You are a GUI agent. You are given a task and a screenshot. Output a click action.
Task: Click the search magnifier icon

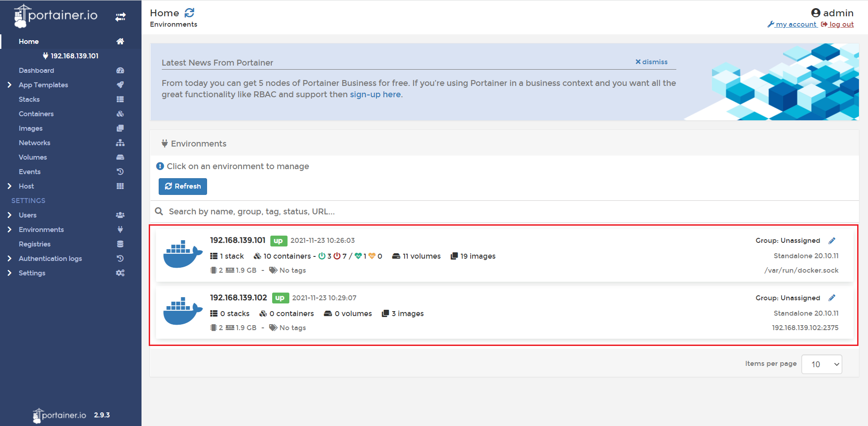(x=159, y=211)
